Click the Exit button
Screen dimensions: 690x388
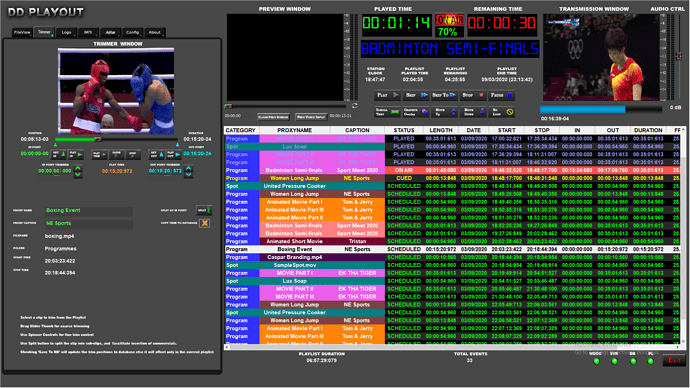point(674,360)
